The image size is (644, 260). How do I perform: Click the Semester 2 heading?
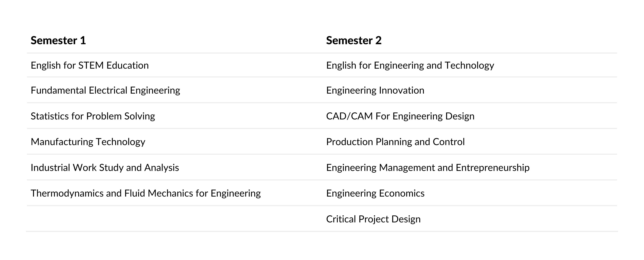click(354, 41)
